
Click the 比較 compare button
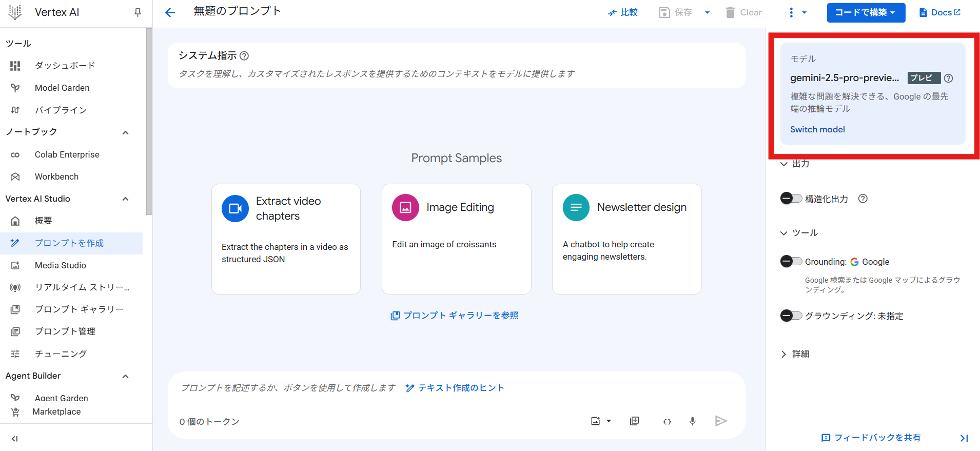coord(622,12)
